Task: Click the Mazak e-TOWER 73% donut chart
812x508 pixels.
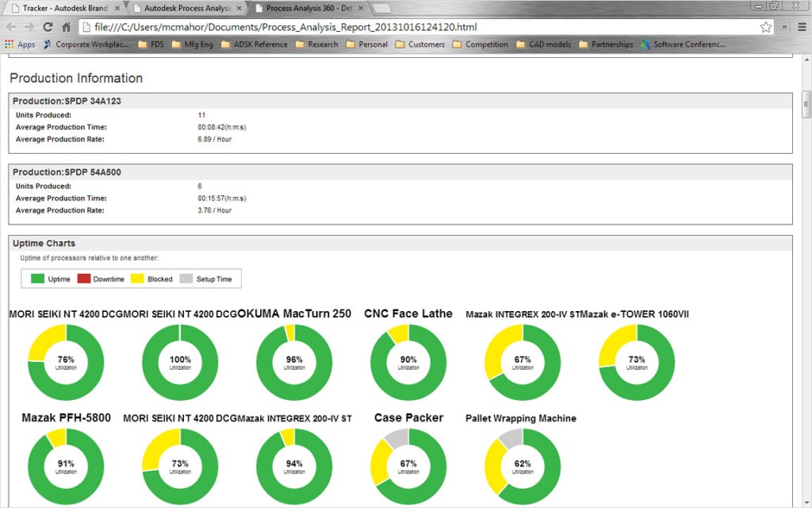Action: [637, 362]
